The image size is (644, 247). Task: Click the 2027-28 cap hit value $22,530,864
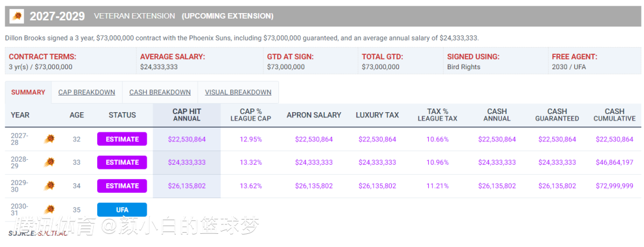[x=187, y=140]
